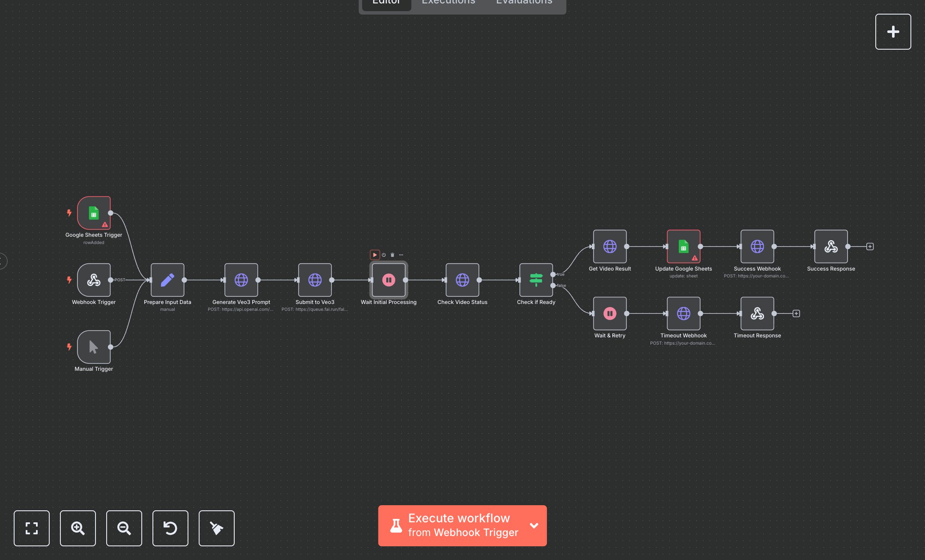Run the Wait Initial Processing step

375,254
